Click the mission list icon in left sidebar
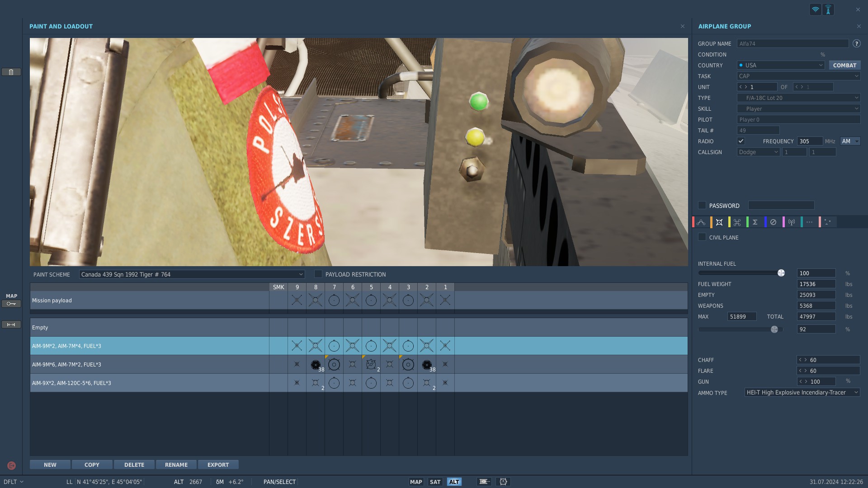868x488 pixels. pyautogui.click(x=11, y=72)
